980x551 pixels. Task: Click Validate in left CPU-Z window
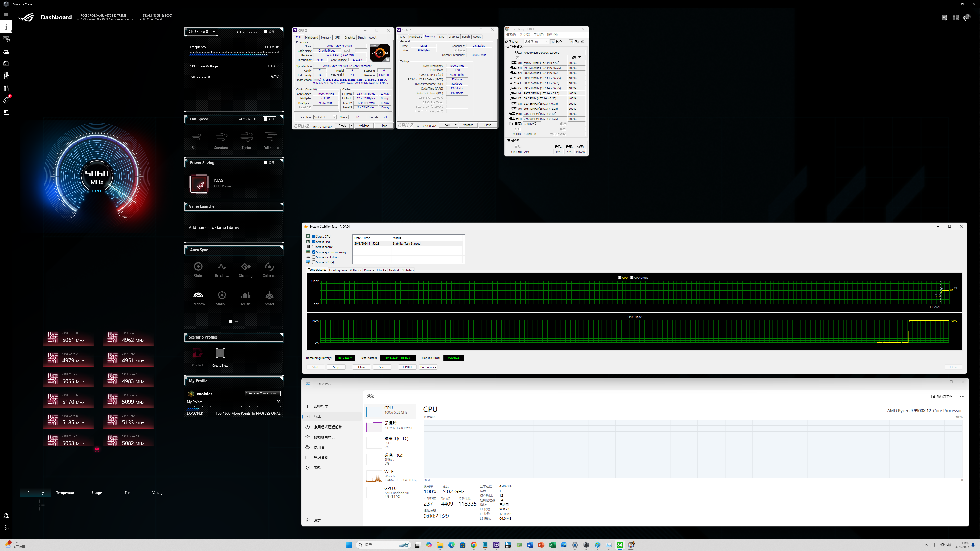pos(364,126)
